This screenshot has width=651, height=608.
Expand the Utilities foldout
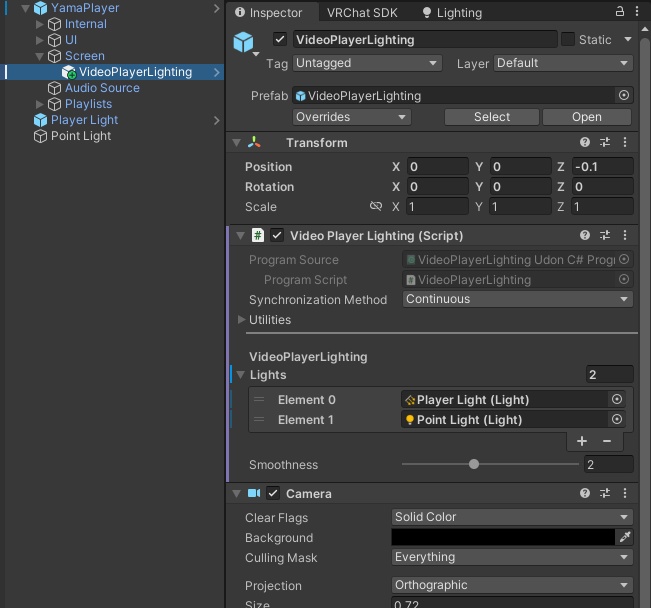tap(241, 319)
